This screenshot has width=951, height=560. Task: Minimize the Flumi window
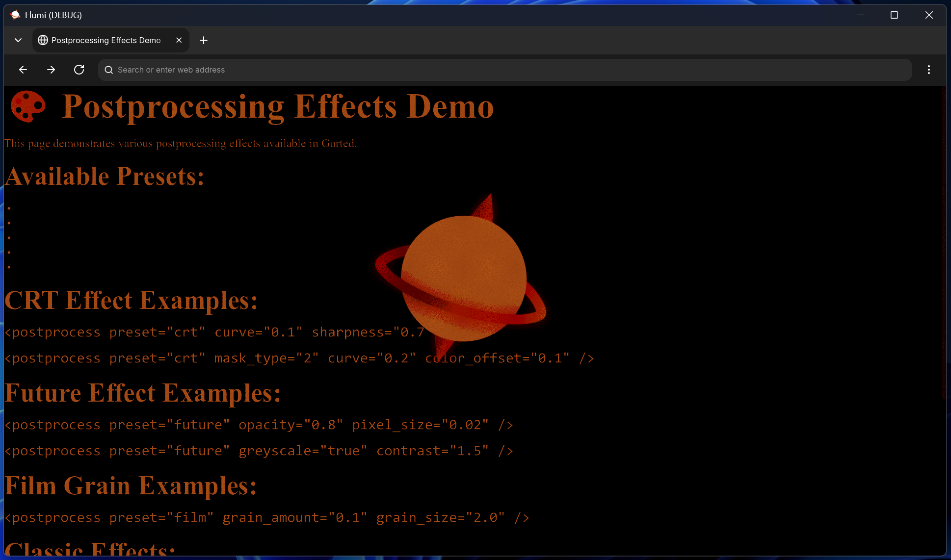860,15
